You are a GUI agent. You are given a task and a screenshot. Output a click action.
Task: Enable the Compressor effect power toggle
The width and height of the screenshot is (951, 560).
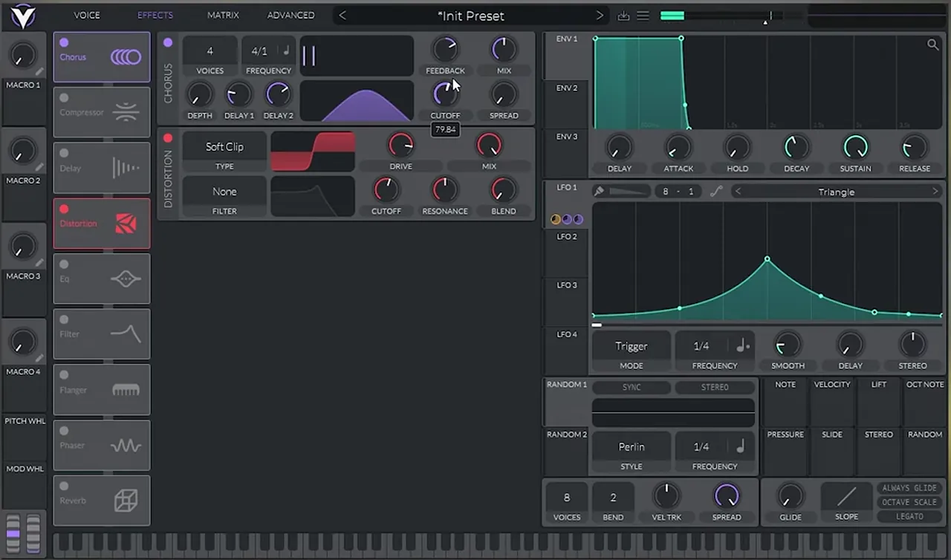[64, 98]
